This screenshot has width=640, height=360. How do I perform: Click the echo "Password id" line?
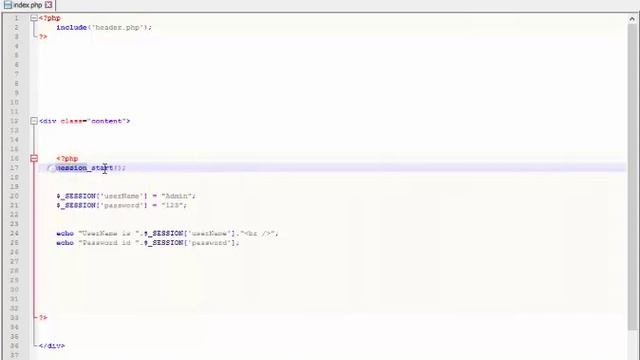coord(148,243)
